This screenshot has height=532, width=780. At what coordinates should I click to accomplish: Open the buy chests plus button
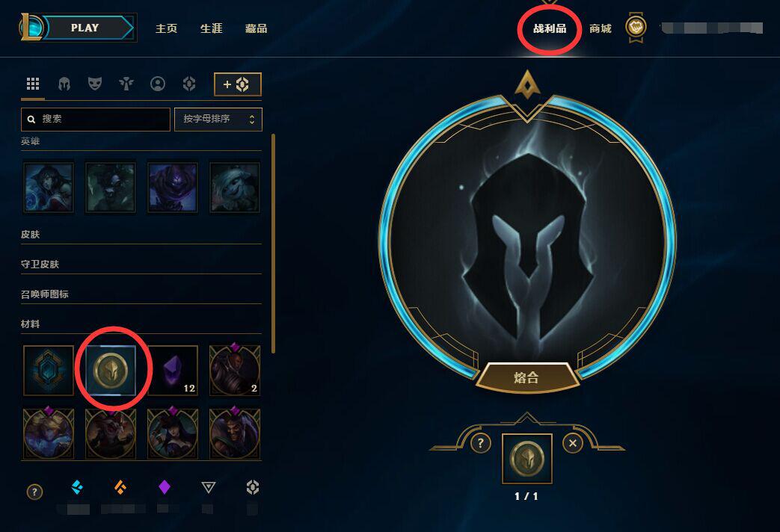pyautogui.click(x=237, y=84)
